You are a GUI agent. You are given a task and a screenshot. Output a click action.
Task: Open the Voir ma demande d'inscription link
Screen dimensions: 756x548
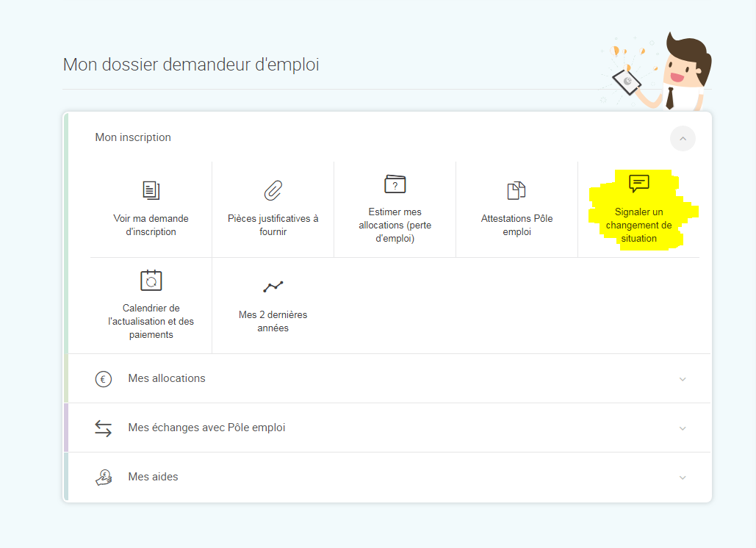151,225
